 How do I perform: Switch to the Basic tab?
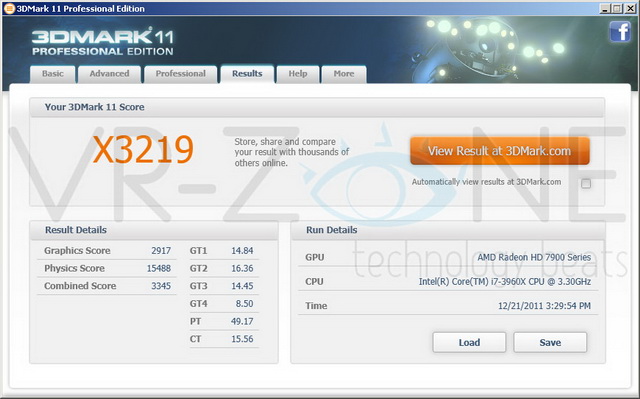pyautogui.click(x=53, y=74)
